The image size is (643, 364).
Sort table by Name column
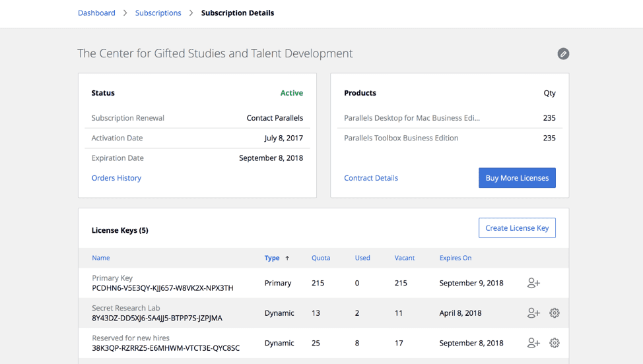pos(101,258)
